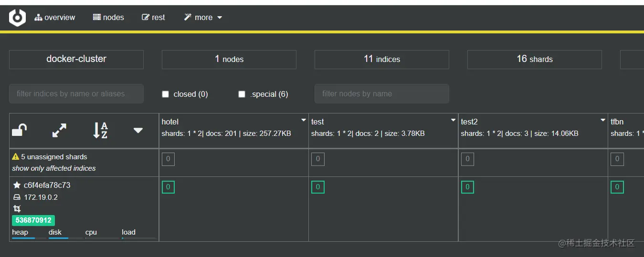Click the sort A-Z icon
The width and height of the screenshot is (644, 257).
click(100, 130)
